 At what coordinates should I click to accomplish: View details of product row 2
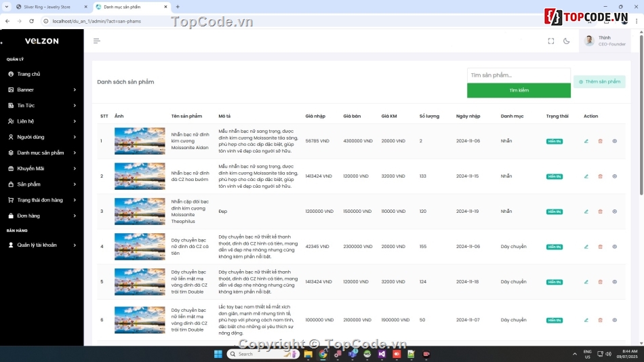pyautogui.click(x=614, y=176)
